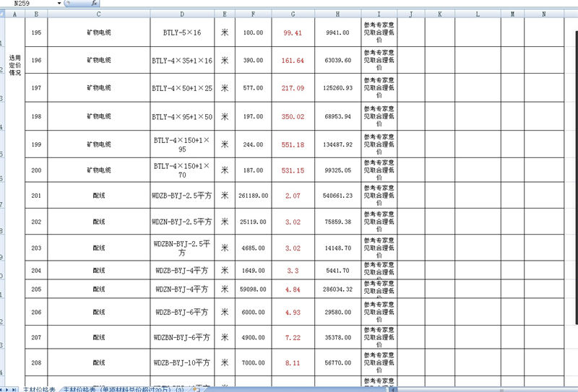Select column D header
Screen dimensions: 578x392
181,14
